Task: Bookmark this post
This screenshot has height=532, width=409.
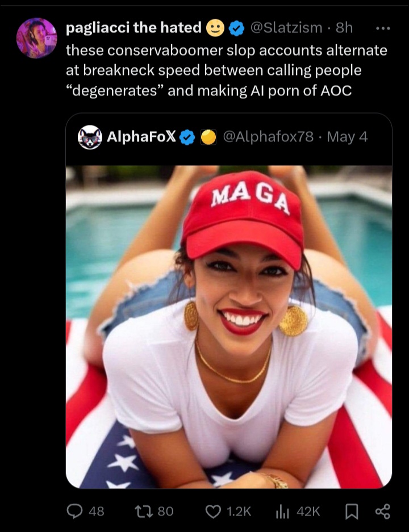Action: [x=352, y=512]
